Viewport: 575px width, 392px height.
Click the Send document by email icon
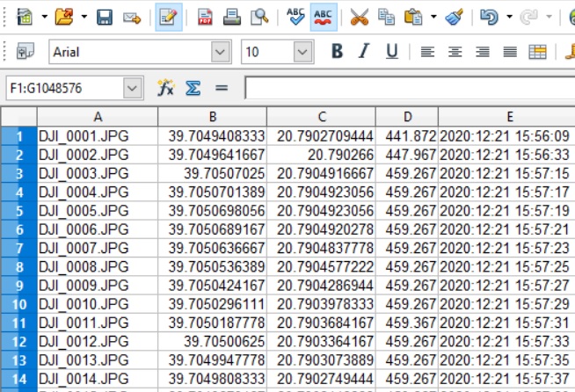click(132, 18)
